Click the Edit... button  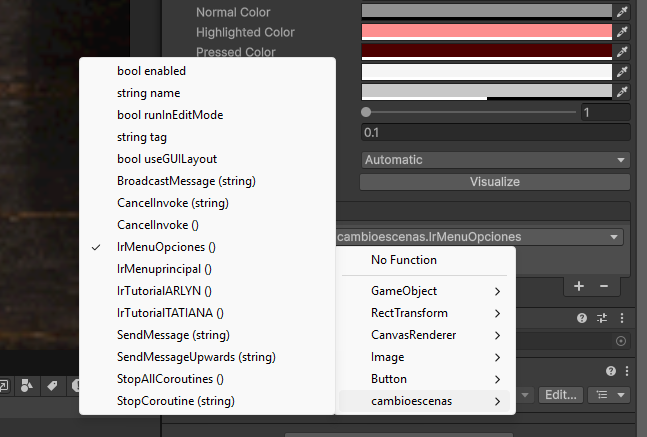562,395
